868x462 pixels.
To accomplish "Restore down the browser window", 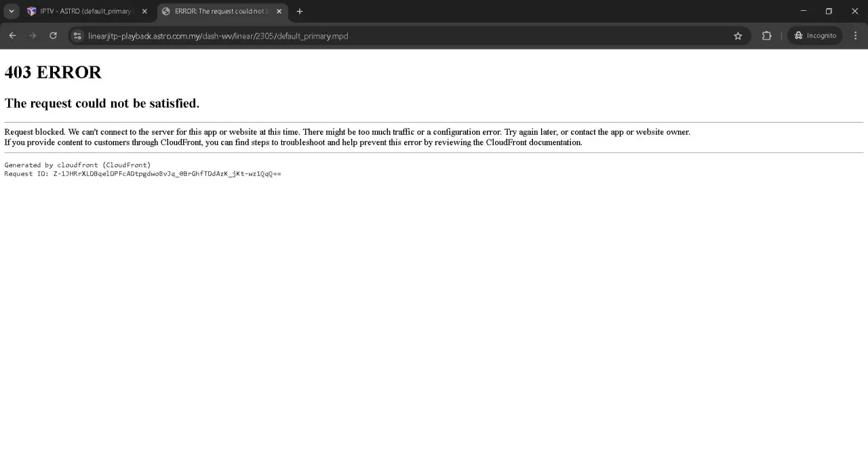I will point(829,11).
